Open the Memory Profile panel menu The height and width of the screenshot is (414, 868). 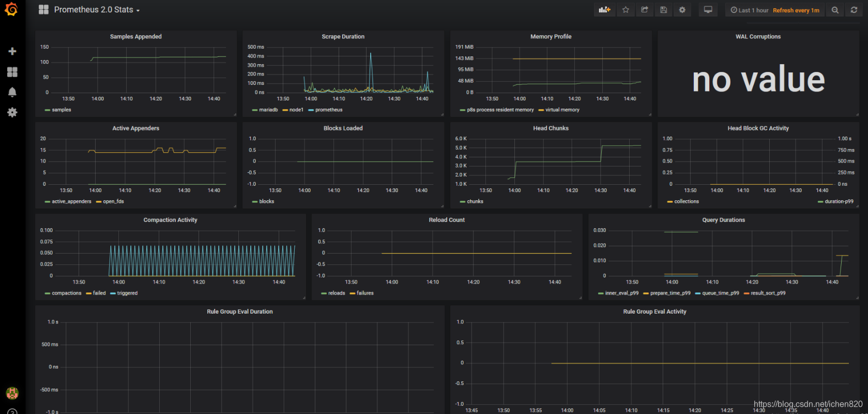pos(551,37)
